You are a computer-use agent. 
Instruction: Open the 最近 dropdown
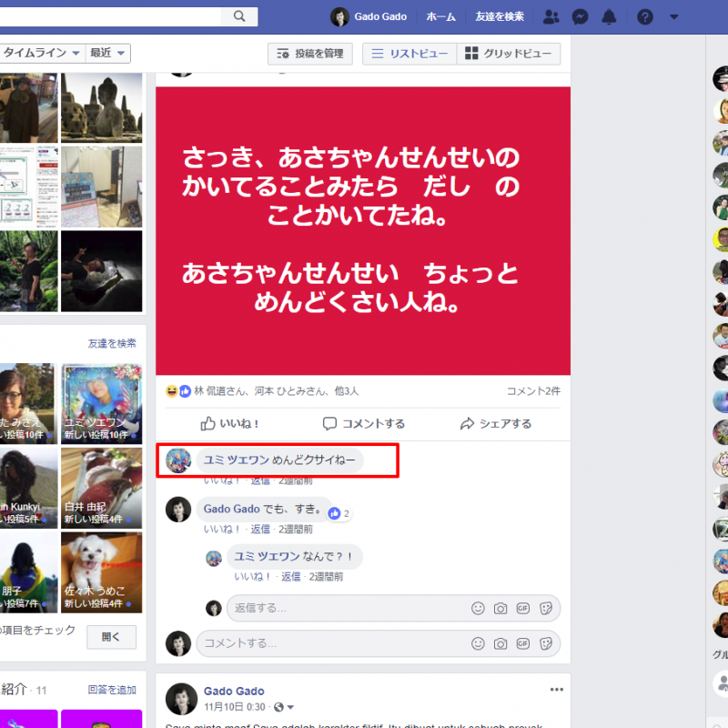coord(107,53)
